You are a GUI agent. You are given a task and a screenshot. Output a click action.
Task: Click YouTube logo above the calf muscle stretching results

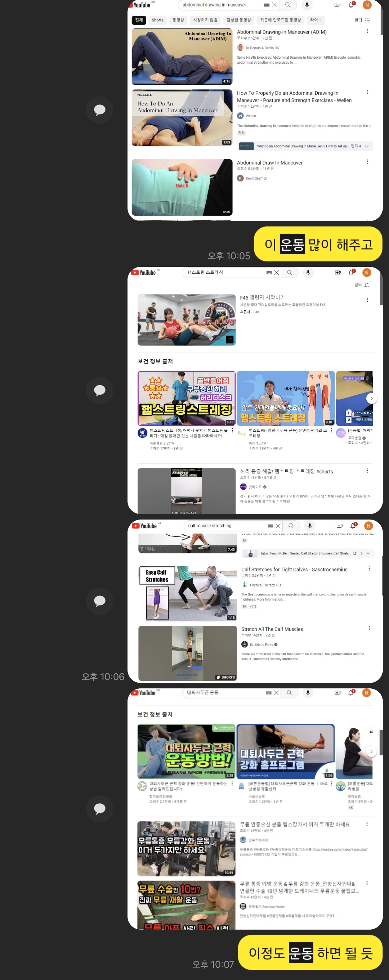(x=145, y=526)
